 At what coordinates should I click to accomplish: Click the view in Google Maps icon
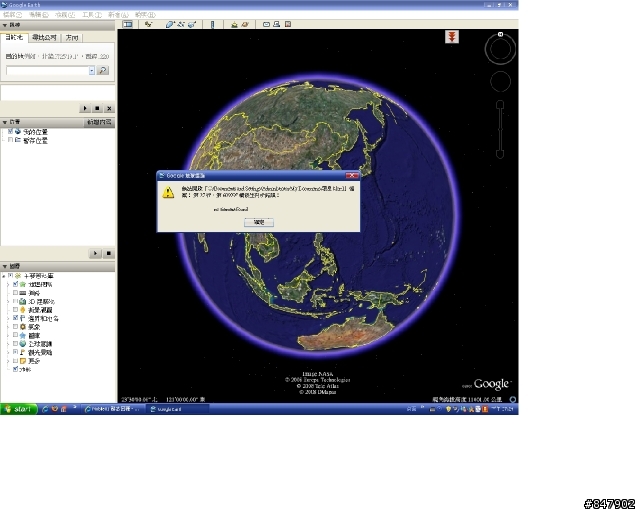tap(288, 24)
